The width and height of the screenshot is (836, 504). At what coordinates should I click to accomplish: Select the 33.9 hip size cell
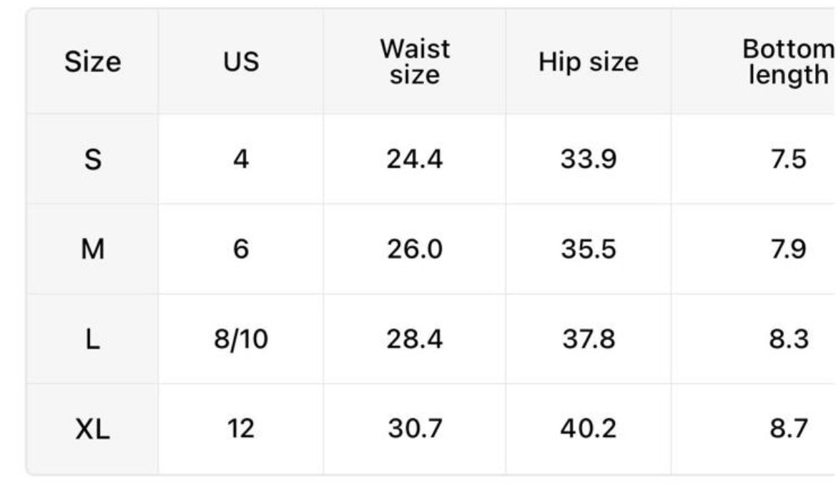pyautogui.click(x=588, y=159)
